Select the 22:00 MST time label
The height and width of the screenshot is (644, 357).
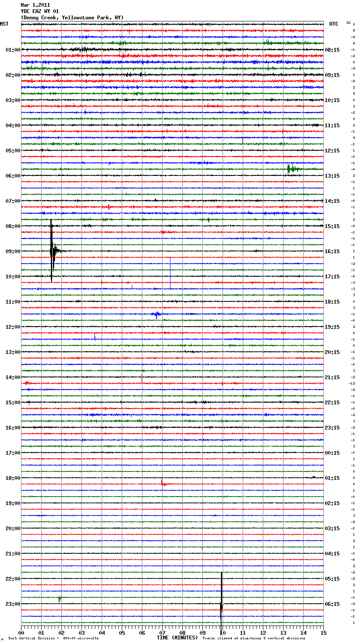13,579
